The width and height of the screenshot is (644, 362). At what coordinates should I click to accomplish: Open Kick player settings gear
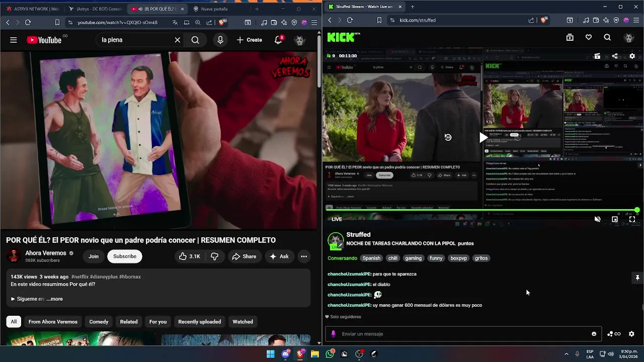(x=632, y=56)
